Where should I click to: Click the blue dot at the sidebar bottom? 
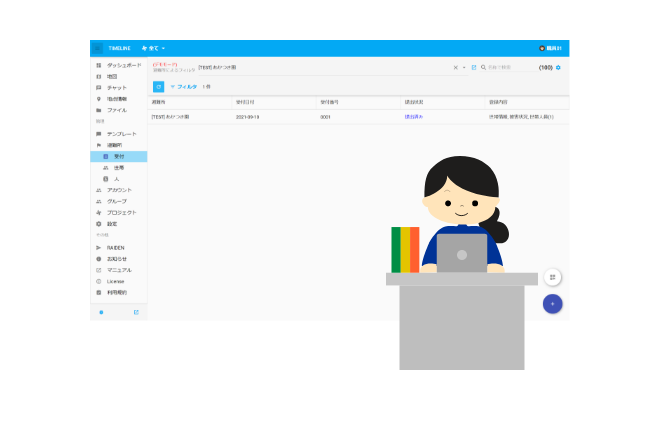[101, 312]
